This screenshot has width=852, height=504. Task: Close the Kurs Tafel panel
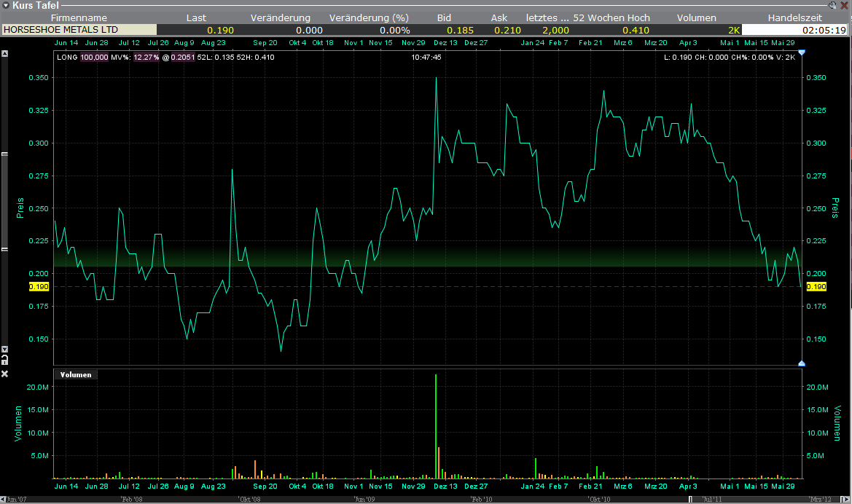coord(845,5)
